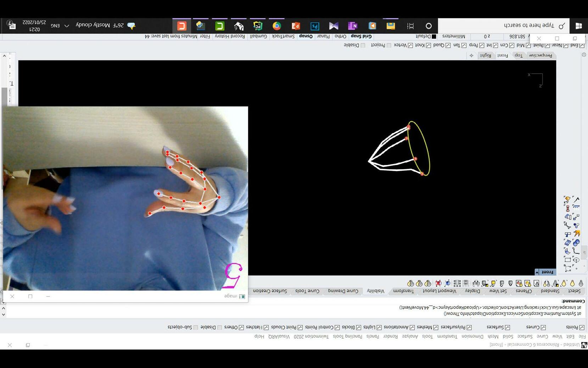Open Photoshop from the Windows taskbar
This screenshot has width=588, height=368.
point(315,26)
